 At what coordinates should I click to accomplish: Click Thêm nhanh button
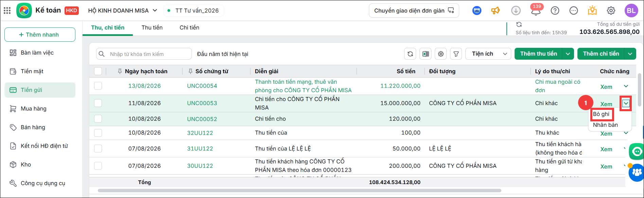tap(40, 35)
